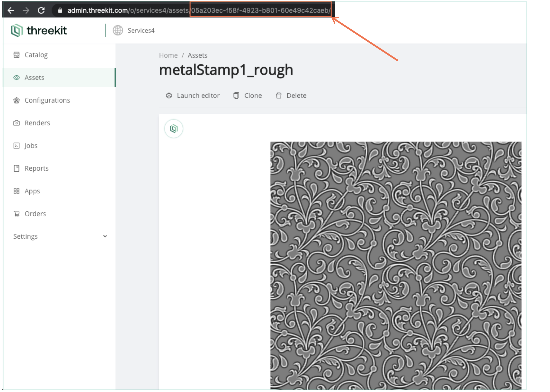Reload the page with browser refresh
The height and width of the screenshot is (392, 550).
(x=41, y=10)
